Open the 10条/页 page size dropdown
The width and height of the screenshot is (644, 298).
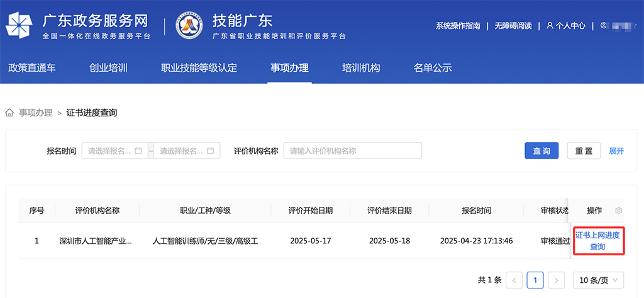(598, 280)
